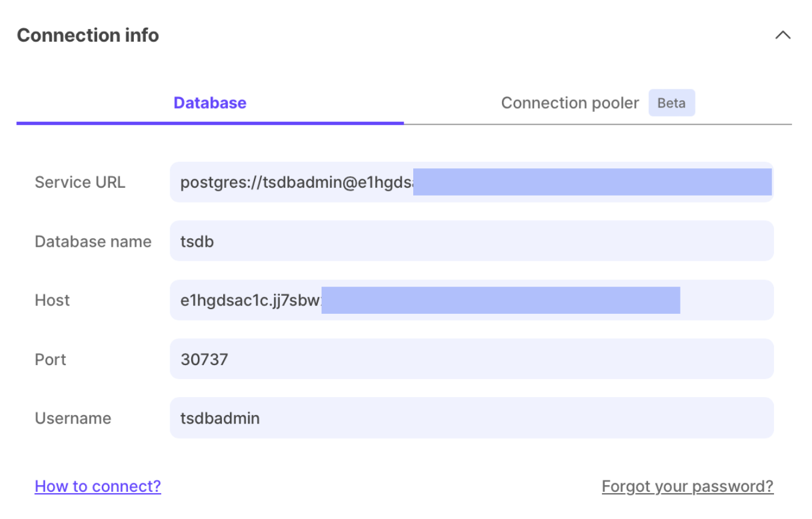Open the Connection pooler tab
The height and width of the screenshot is (519, 812).
pyautogui.click(x=569, y=103)
